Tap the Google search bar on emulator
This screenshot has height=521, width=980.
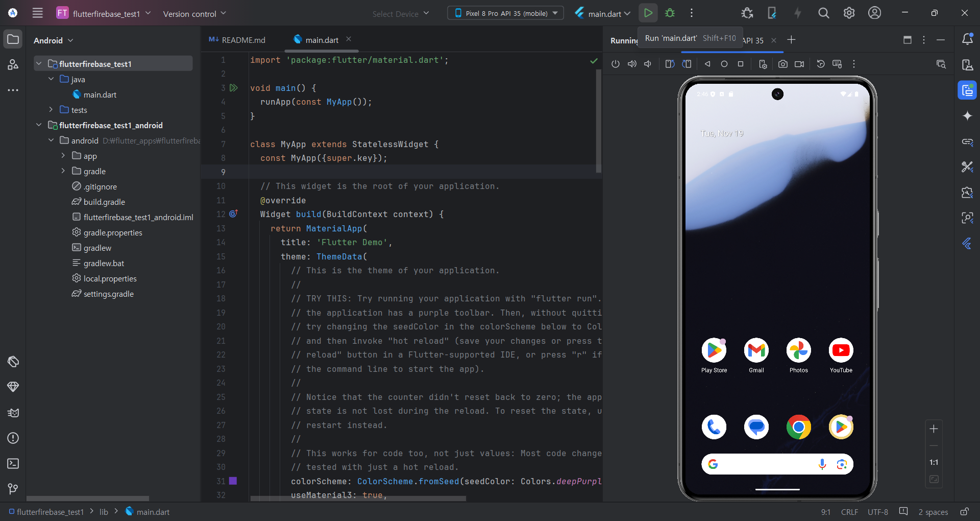tap(777, 464)
